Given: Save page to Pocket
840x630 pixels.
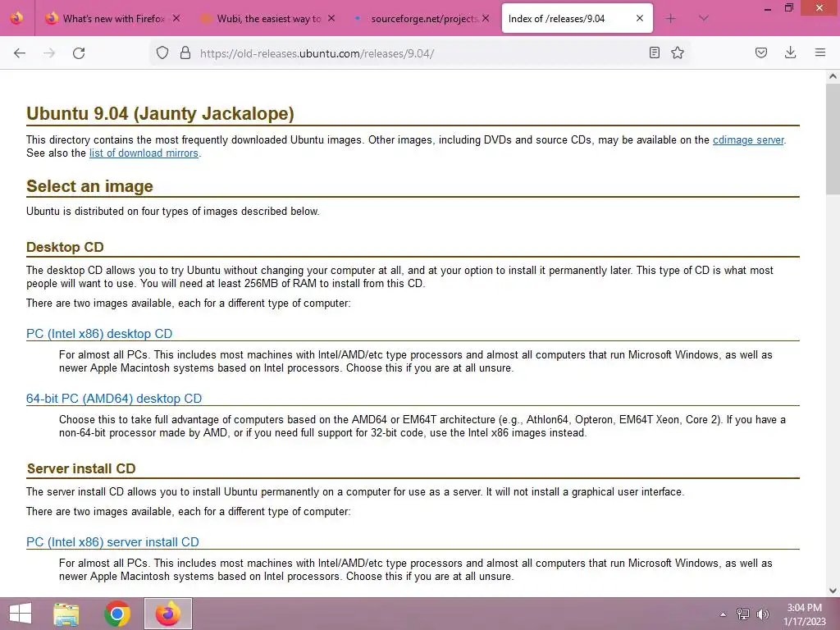Looking at the screenshot, I should pyautogui.click(x=761, y=52).
